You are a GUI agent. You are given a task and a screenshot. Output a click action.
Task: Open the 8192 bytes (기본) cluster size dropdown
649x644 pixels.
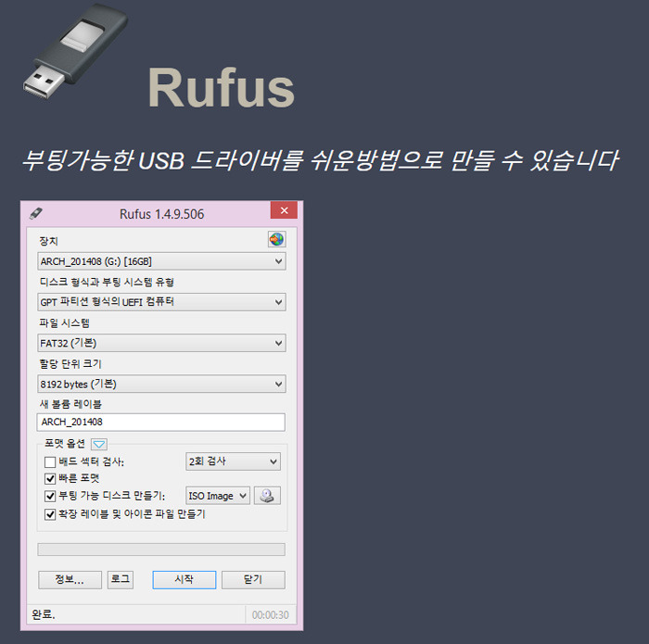pyautogui.click(x=161, y=384)
